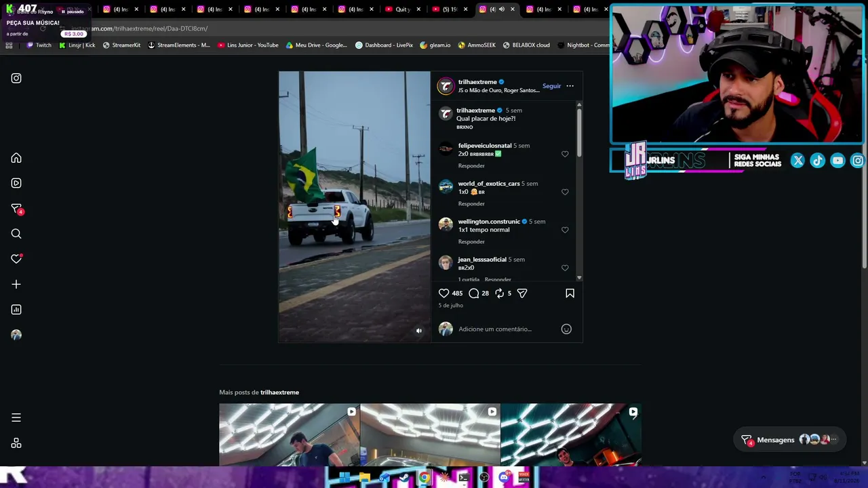Viewport: 868px width, 488px height.
Task: Reply to wellington.construnic's comment
Action: pyautogui.click(x=471, y=242)
